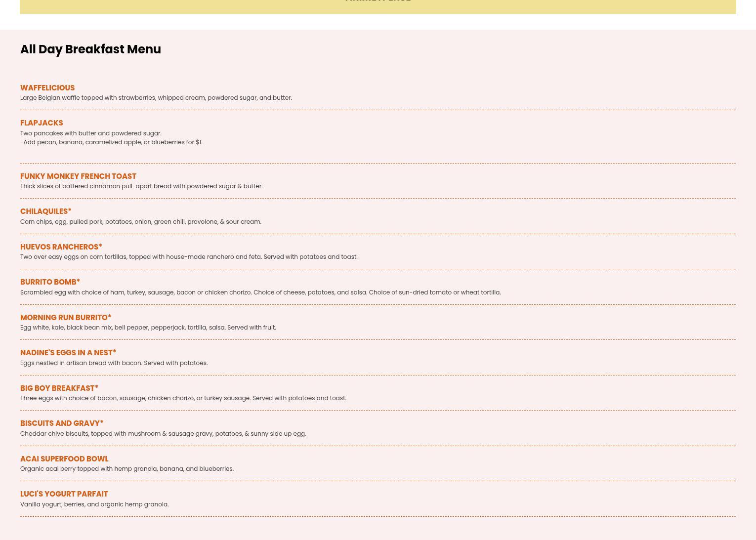Click the ACAI SUPERFOOD BOWL title
The width and height of the screenshot is (756, 540).
[x=64, y=459]
